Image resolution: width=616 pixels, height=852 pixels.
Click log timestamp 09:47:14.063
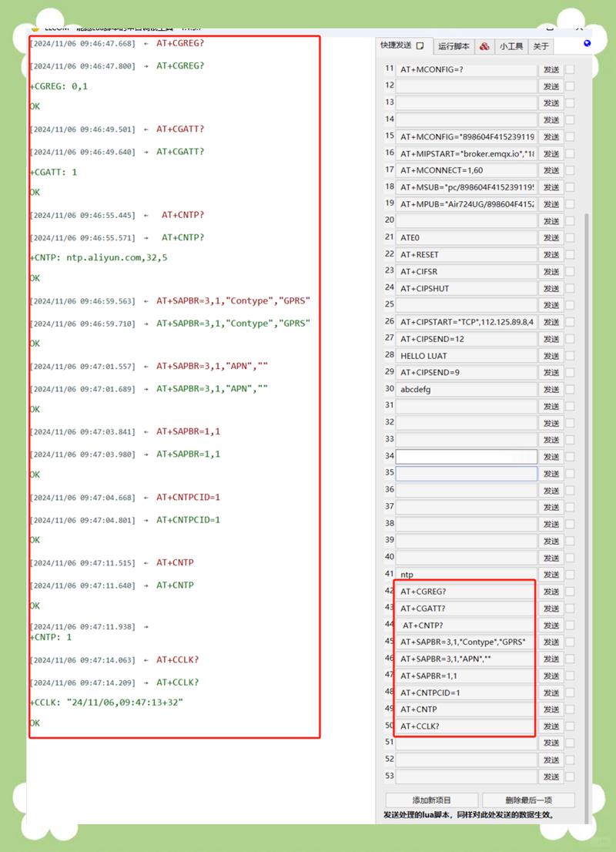tap(82, 660)
